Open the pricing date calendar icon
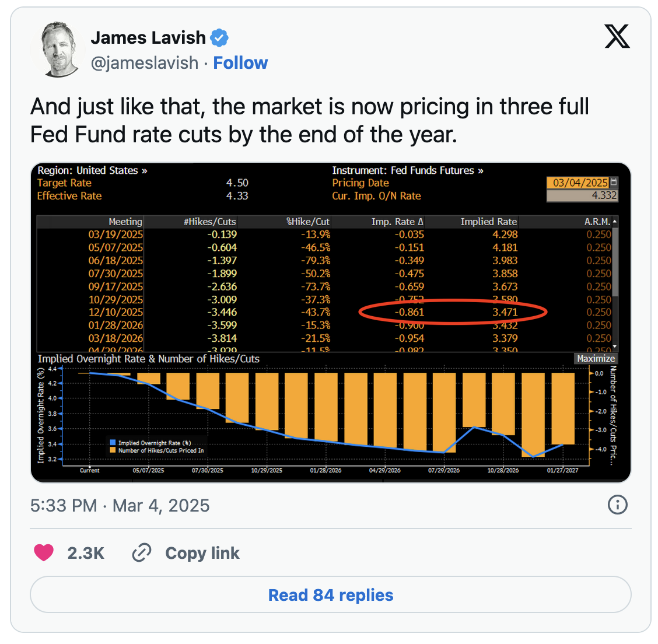Screen dimensions: 658x644 tap(613, 183)
